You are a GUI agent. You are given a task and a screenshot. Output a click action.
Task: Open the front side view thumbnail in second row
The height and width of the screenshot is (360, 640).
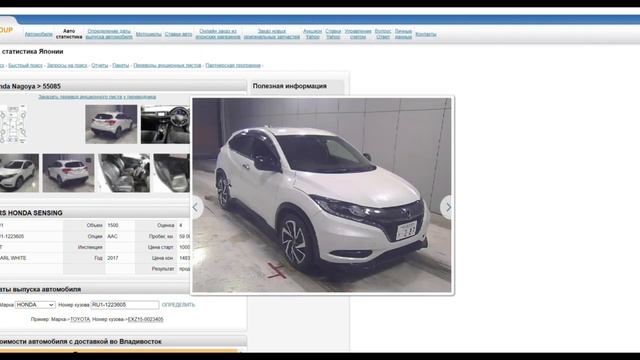click(19, 173)
